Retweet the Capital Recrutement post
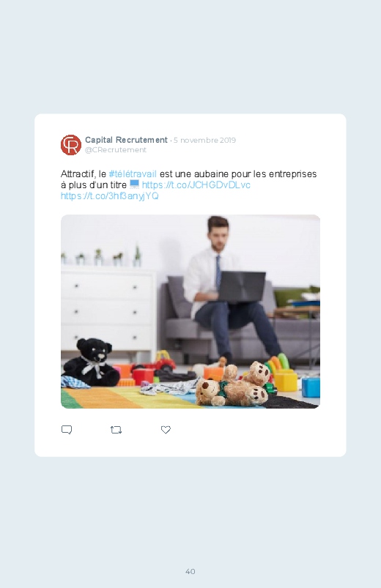This screenshot has width=381, height=588. 116,430
